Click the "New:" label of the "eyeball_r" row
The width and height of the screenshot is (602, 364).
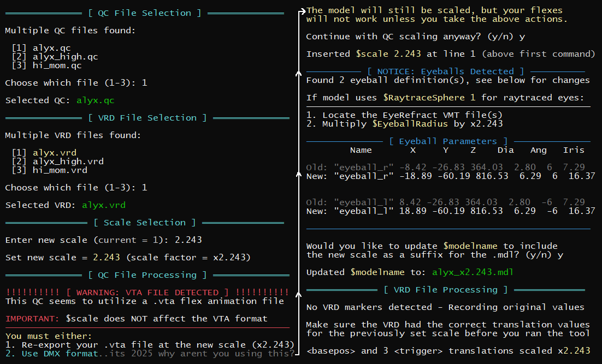click(x=317, y=176)
